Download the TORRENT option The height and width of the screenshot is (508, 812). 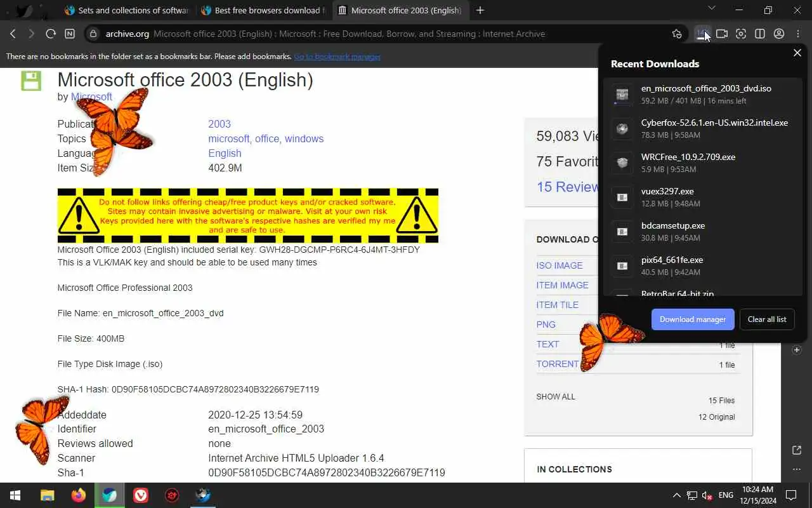[558, 364]
